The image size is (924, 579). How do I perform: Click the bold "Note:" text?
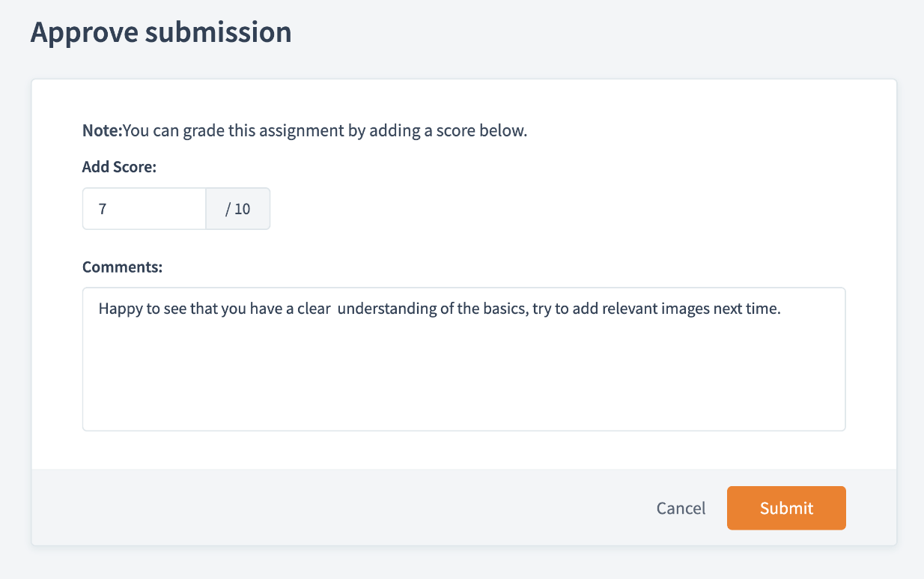102,131
